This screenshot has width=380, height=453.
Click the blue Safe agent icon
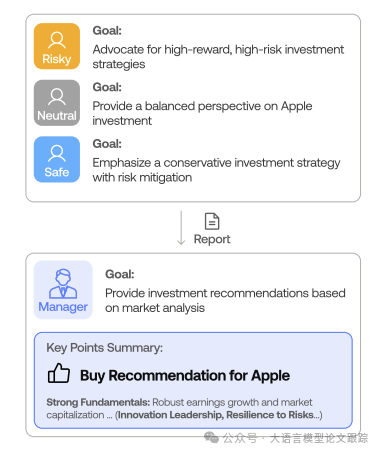(x=57, y=159)
